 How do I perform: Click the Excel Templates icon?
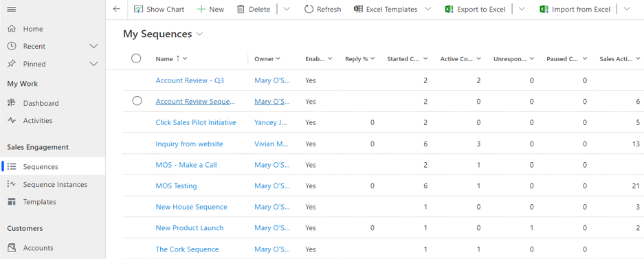pos(358,9)
